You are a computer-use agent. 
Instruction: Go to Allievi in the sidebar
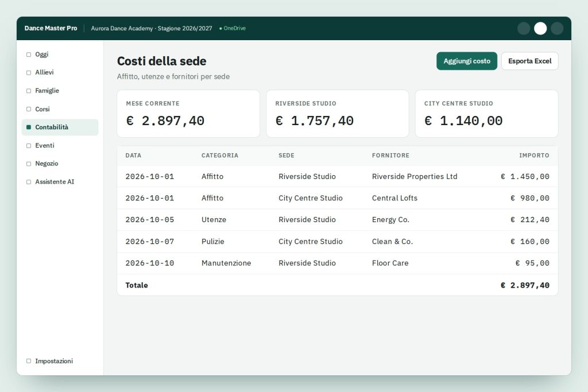pyautogui.click(x=60, y=72)
